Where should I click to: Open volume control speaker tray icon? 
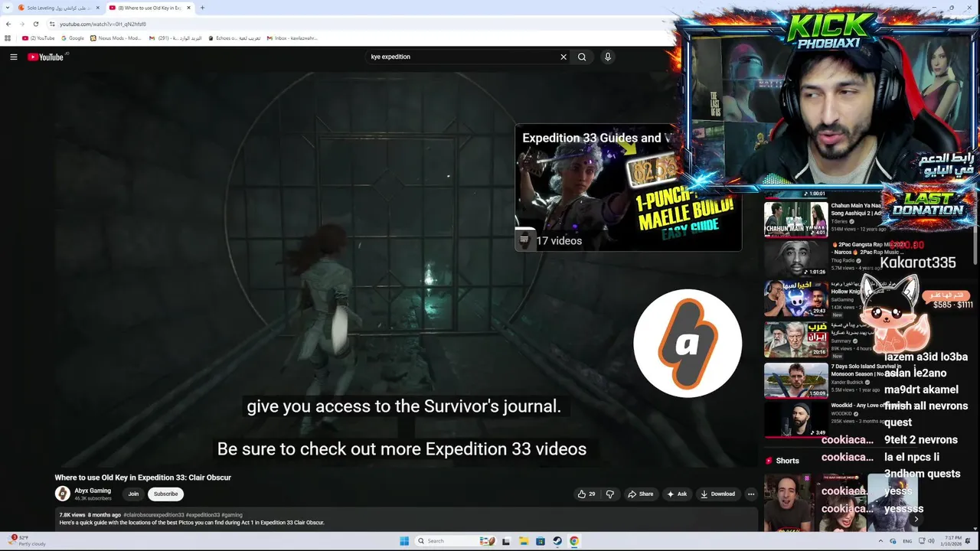tap(931, 541)
